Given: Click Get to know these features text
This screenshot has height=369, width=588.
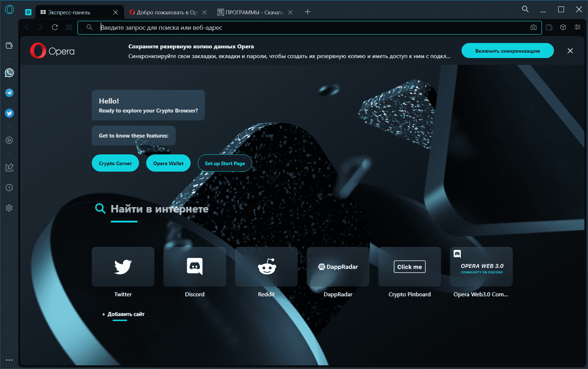Looking at the screenshot, I should [x=134, y=136].
